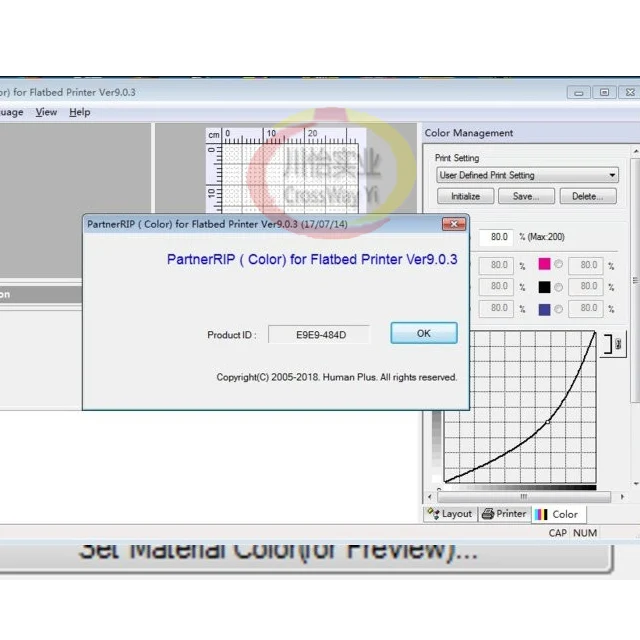Click the Set Material Color(for Preview)... button
The image size is (640, 640).
[x=305, y=558]
